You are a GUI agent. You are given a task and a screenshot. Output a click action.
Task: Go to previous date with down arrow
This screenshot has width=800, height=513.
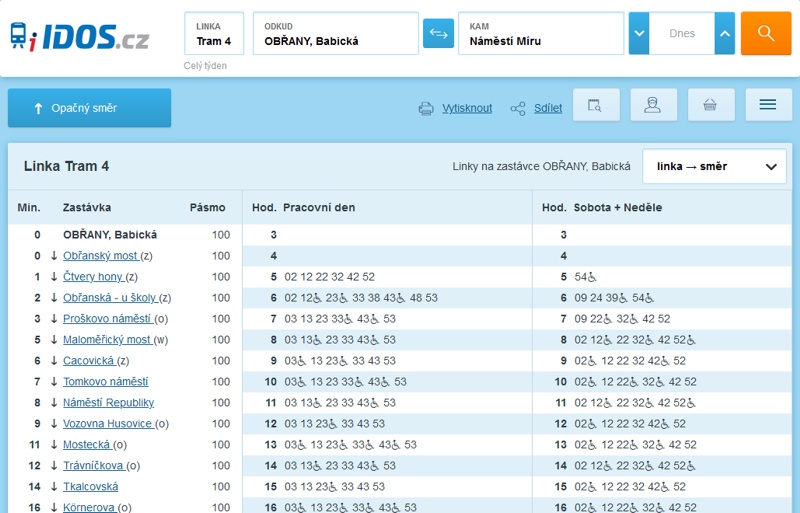[x=638, y=33]
